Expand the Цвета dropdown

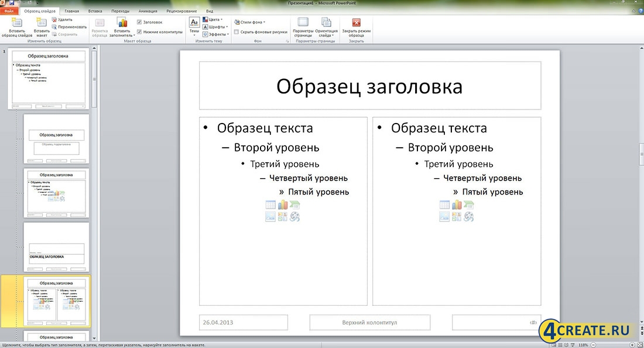point(214,19)
